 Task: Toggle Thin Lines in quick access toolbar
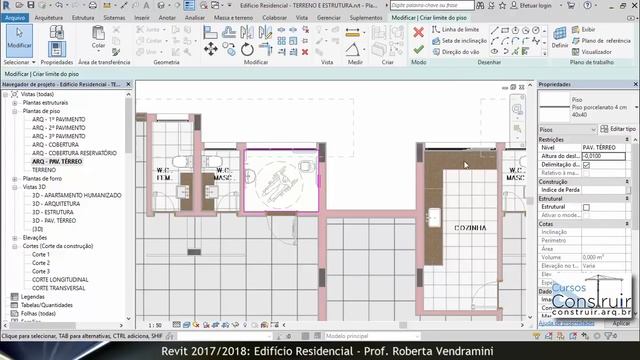pos(189,5)
